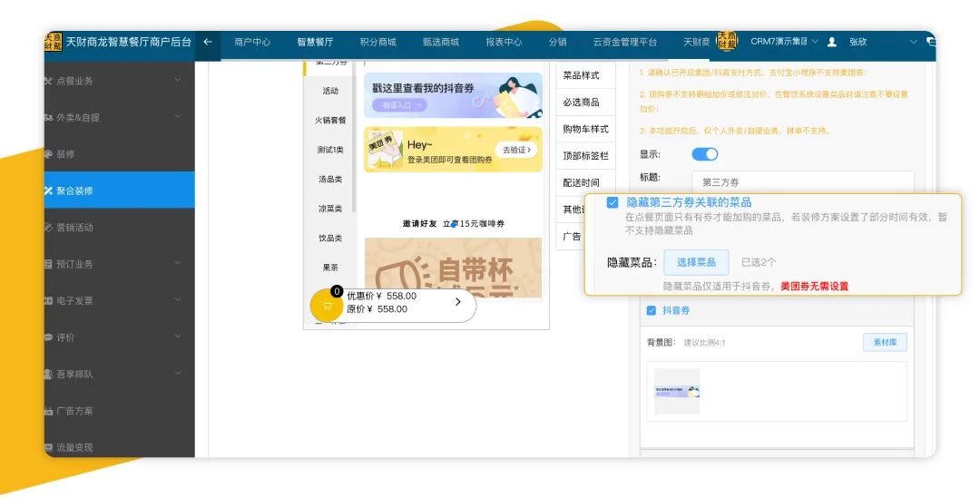Click the 素材库 button
The height and width of the screenshot is (498, 980).
tap(885, 342)
